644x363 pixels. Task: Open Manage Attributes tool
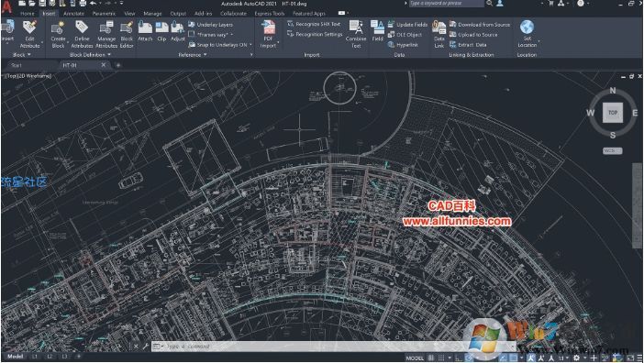click(x=106, y=35)
